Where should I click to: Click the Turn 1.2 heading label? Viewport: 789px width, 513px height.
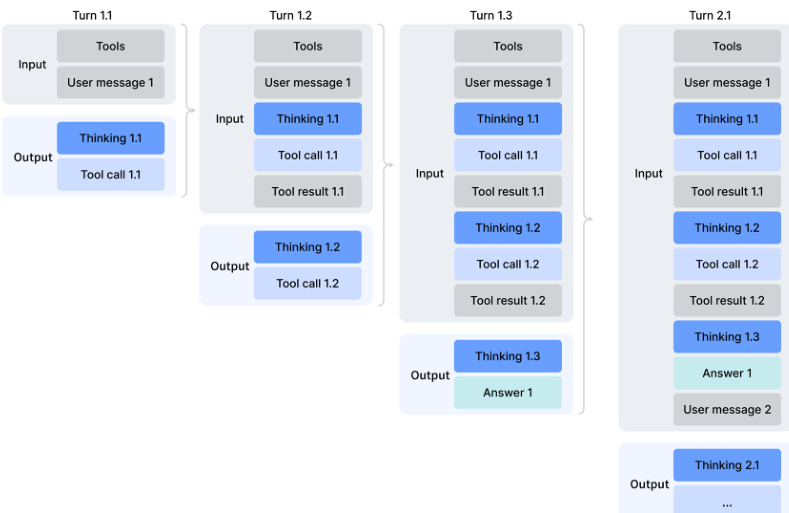(290, 15)
